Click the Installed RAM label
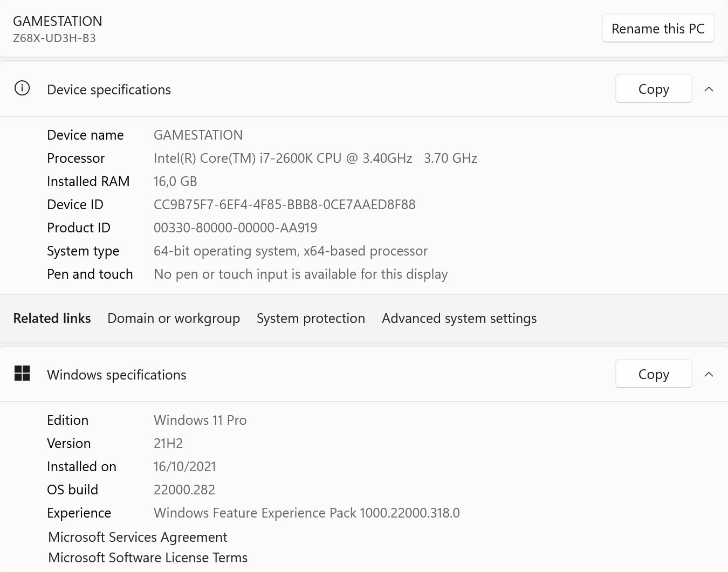 coord(88,182)
